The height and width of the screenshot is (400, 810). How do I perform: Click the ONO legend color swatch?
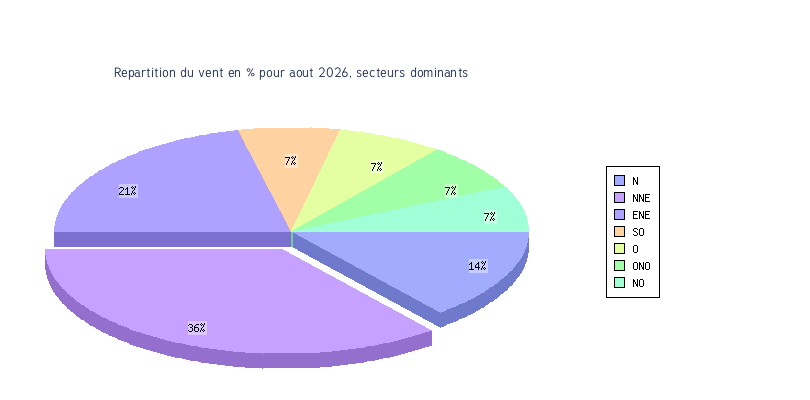coord(619,266)
